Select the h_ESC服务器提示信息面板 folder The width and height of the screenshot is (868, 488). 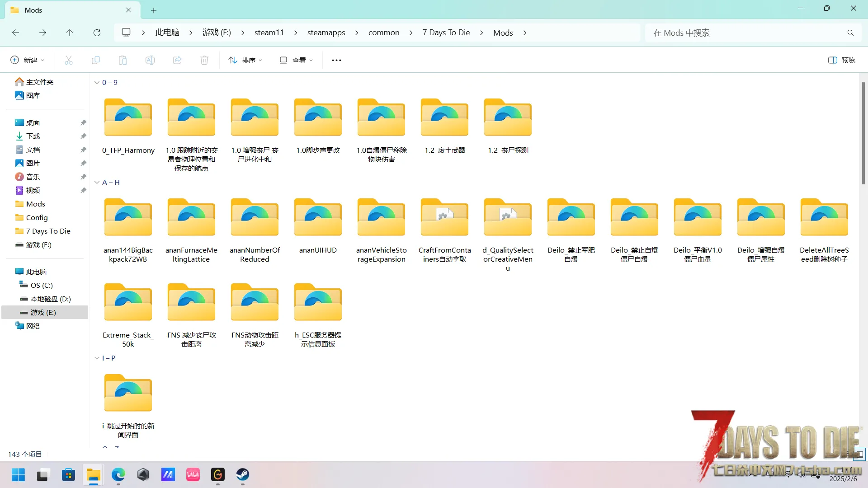coord(318,315)
